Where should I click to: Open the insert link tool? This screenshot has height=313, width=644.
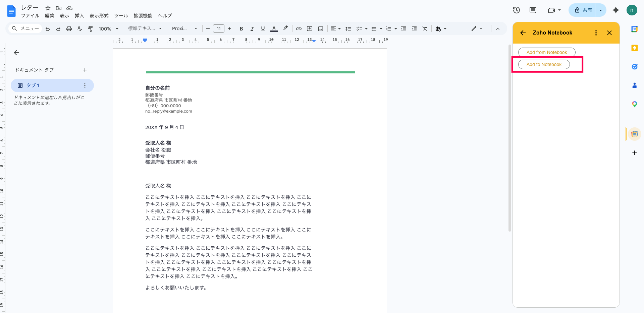(299, 29)
